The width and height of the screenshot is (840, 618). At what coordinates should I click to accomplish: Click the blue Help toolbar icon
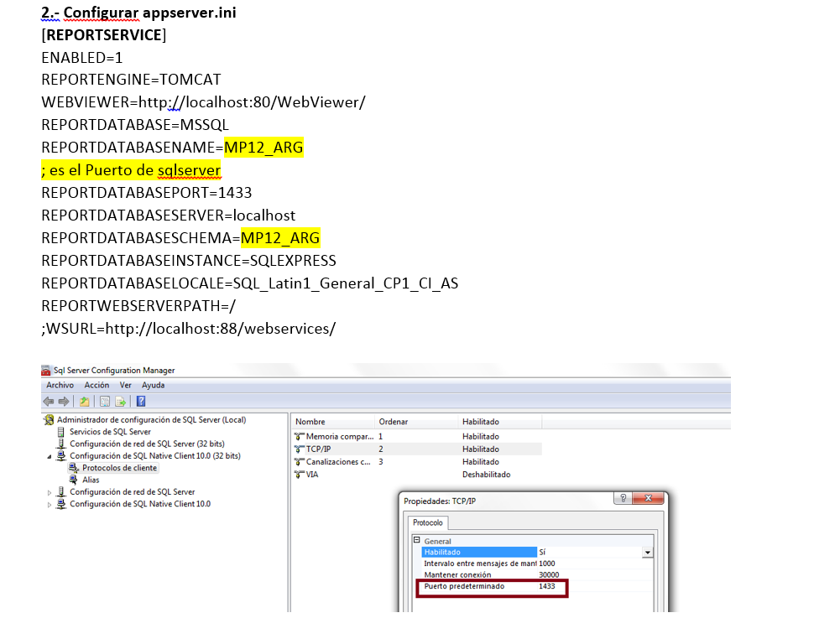(x=141, y=401)
